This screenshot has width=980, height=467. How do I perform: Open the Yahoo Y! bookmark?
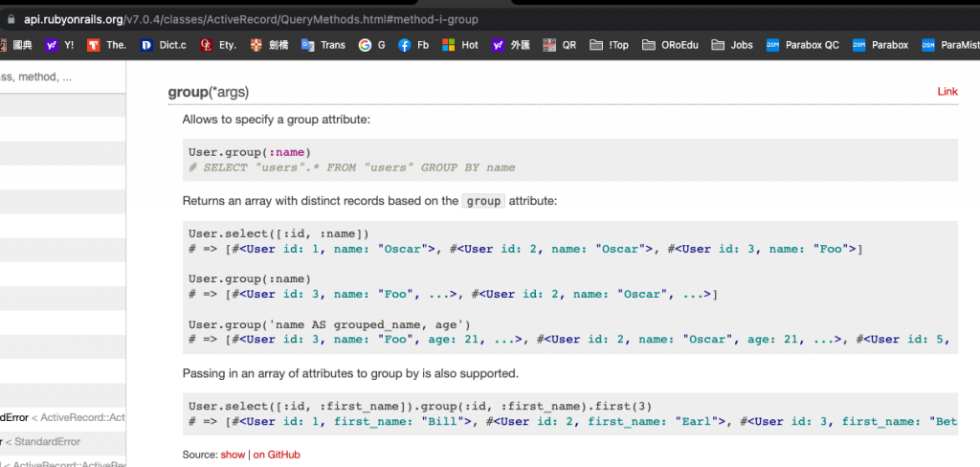(60, 45)
